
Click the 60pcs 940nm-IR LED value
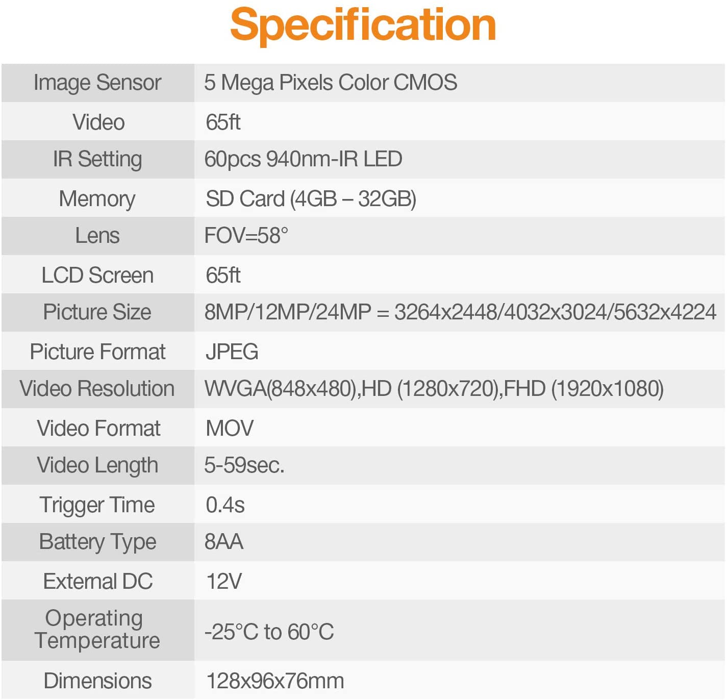(x=303, y=159)
